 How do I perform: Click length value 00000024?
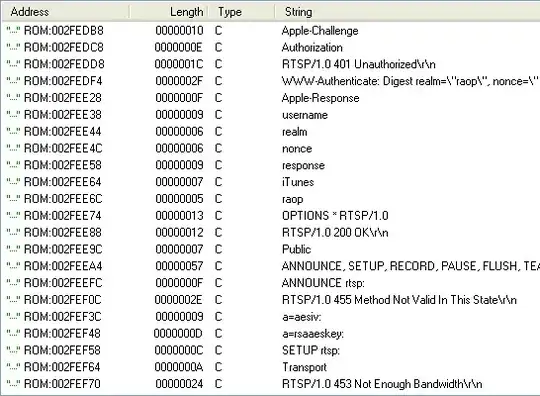point(179,384)
